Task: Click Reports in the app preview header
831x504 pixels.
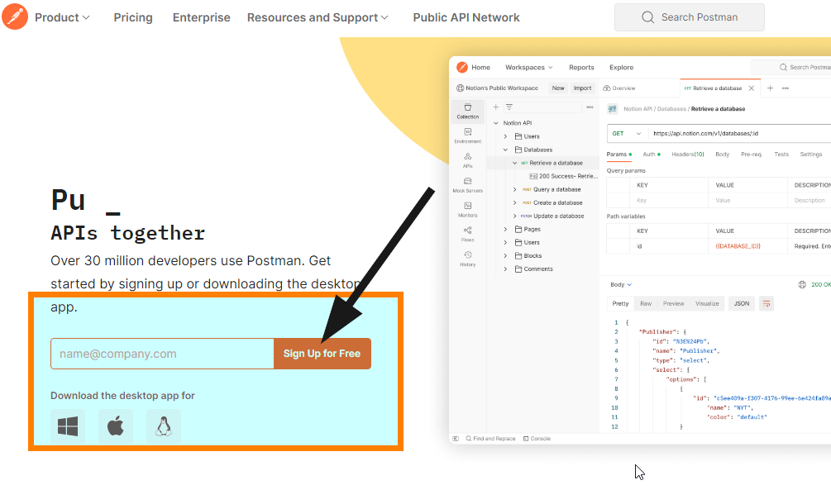Action: click(x=581, y=67)
